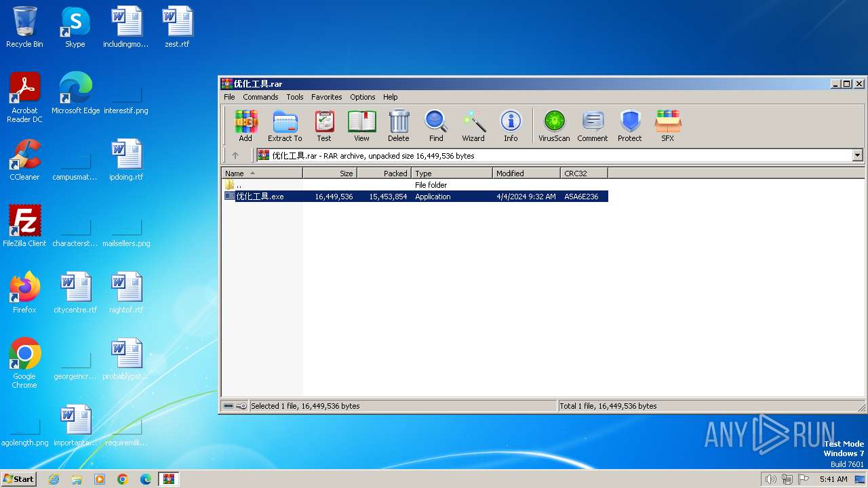
Task: Go up one level arrow button
Action: 235,155
